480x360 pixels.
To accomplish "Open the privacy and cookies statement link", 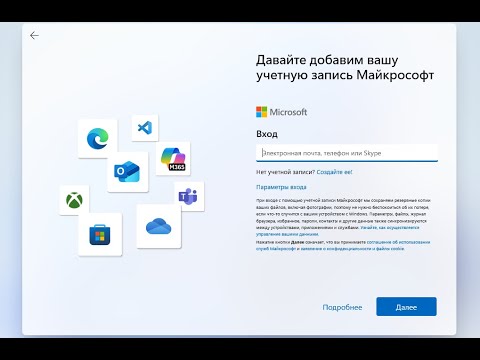I will [352, 249].
